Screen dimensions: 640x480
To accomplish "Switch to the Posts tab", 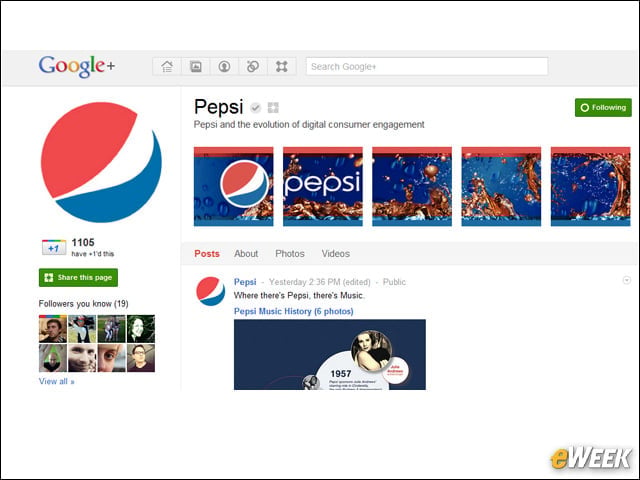I will pos(207,253).
